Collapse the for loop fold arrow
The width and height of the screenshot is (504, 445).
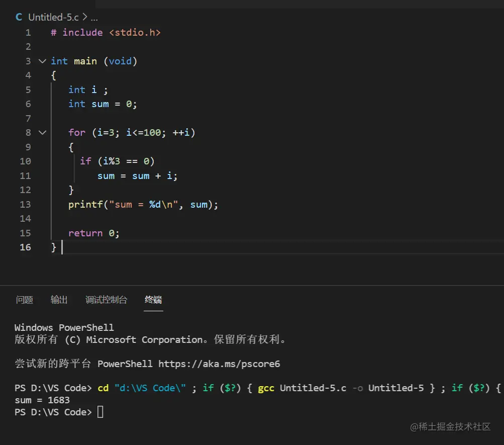[42, 132]
